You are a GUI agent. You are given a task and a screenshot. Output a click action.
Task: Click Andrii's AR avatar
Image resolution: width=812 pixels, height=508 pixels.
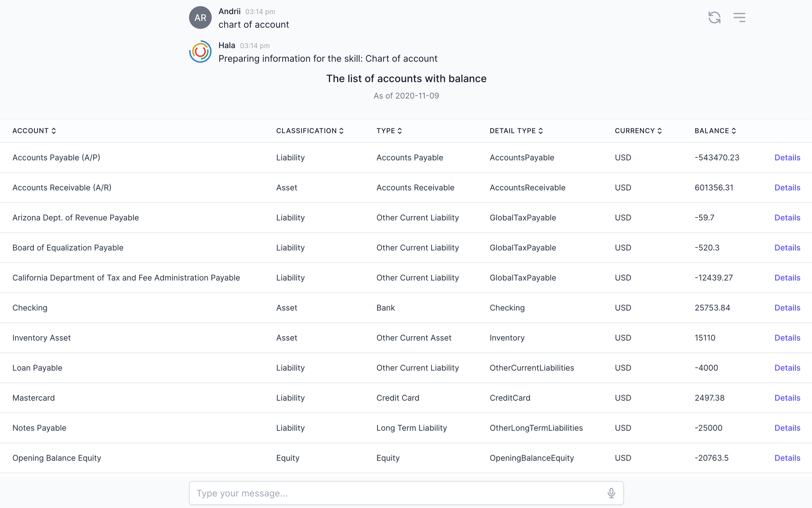[200, 17]
